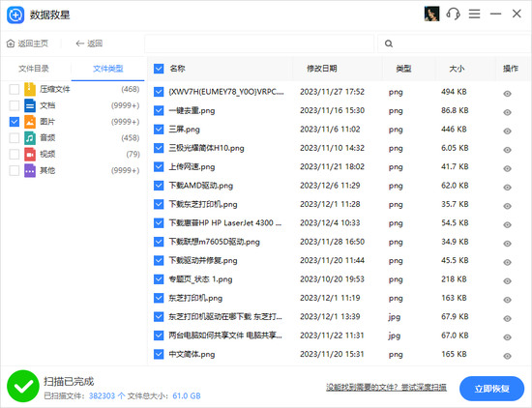Preview 一键去重.png with eye icon
This screenshot has width=532, height=408.
point(507,112)
